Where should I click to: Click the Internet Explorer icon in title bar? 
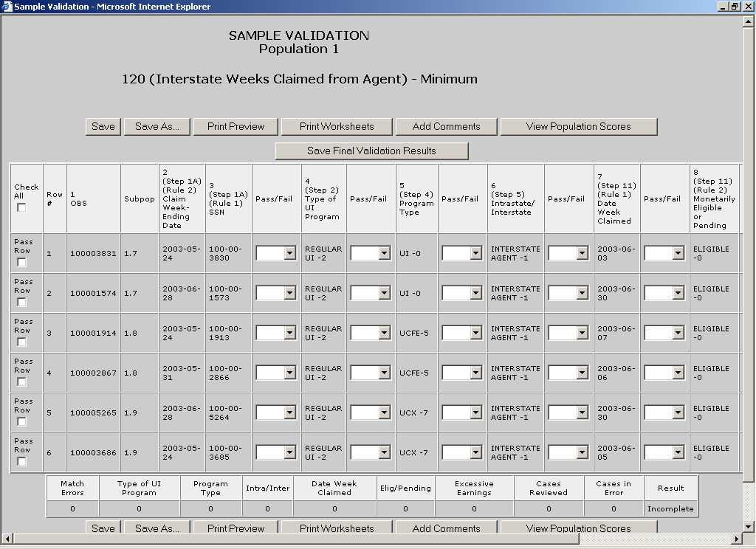7,7
